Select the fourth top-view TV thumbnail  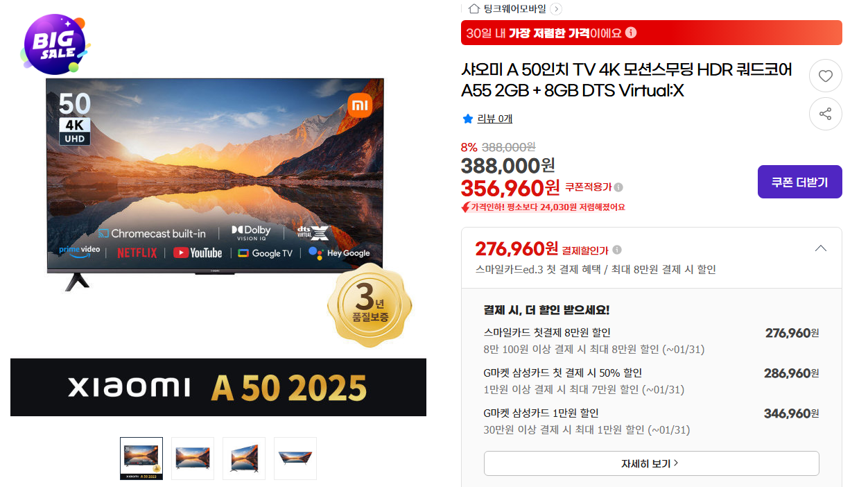(295, 459)
